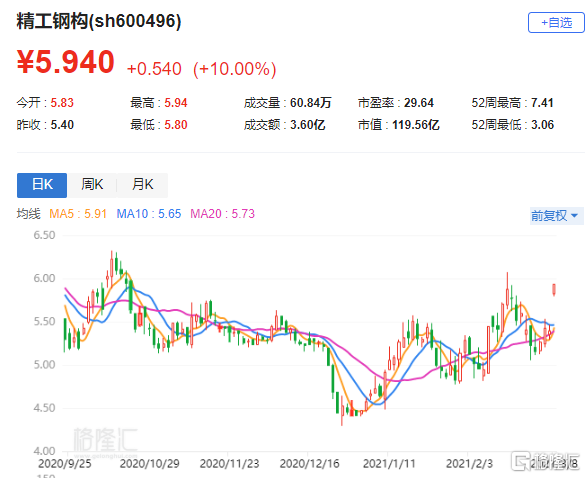Image resolution: width=586 pixels, height=478 pixels.
Task: Click the current price ¥5.940
Action: pyautogui.click(x=65, y=62)
